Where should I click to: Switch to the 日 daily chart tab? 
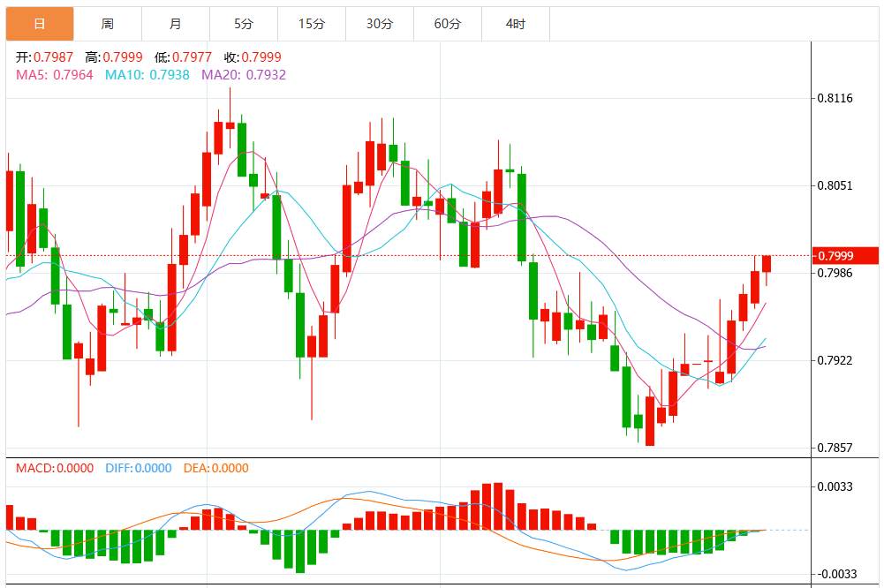pyautogui.click(x=39, y=24)
